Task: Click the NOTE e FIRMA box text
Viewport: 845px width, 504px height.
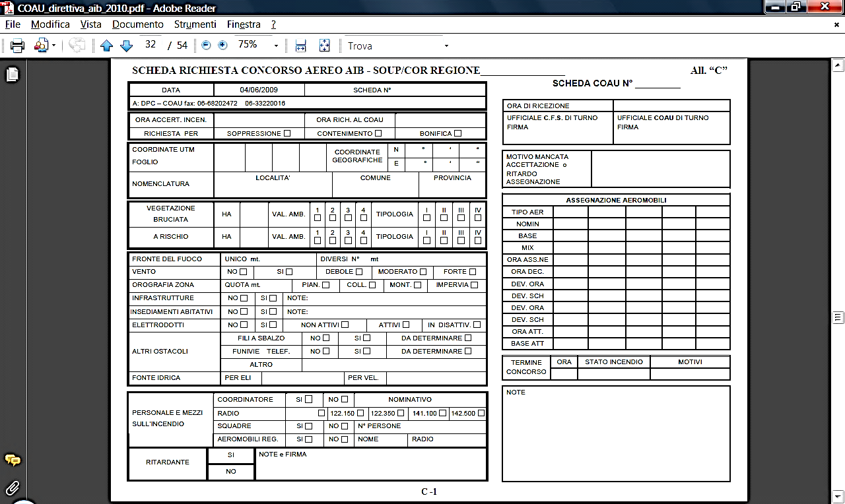Action: coord(283,454)
